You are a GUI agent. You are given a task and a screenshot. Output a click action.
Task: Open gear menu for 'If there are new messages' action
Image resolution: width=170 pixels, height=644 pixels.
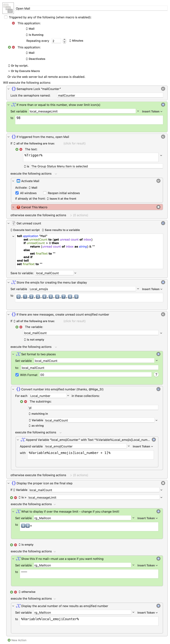[x=163, y=314]
